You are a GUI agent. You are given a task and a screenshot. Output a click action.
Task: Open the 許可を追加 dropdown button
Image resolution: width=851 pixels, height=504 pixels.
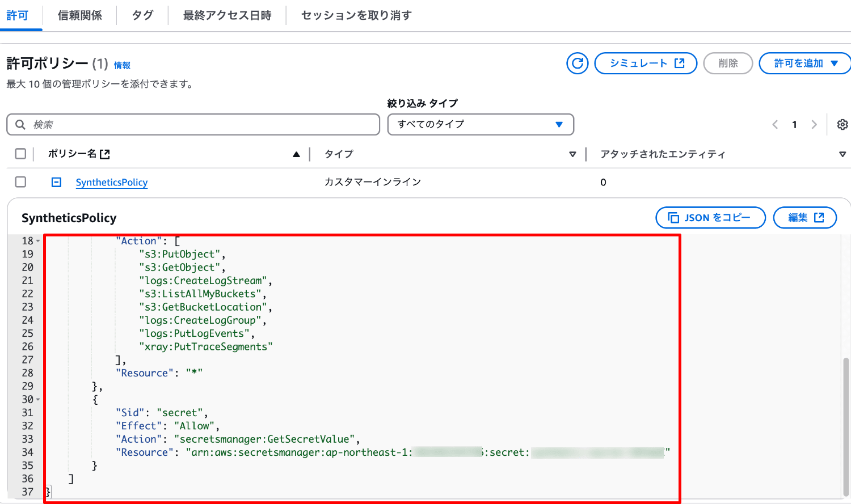click(806, 63)
